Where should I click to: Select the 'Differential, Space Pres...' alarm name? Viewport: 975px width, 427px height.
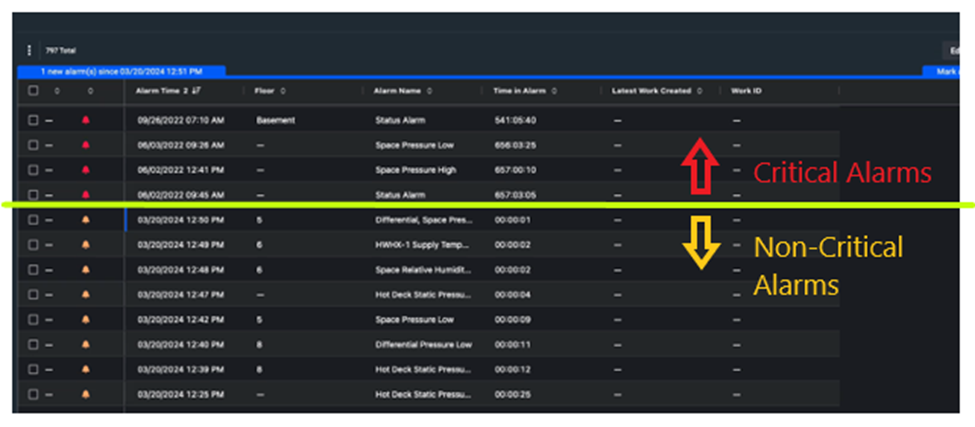point(424,220)
